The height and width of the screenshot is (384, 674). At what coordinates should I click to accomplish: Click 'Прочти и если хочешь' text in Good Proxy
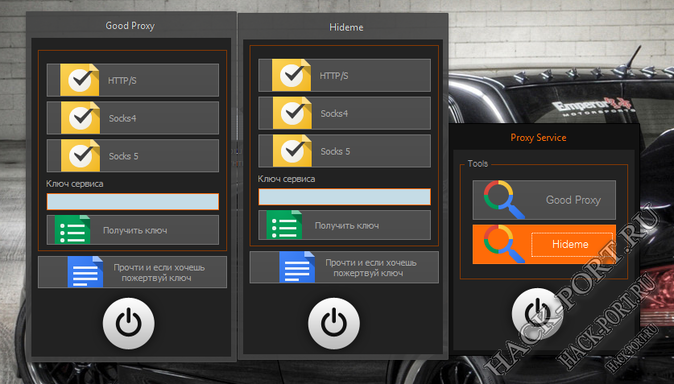[x=159, y=267]
